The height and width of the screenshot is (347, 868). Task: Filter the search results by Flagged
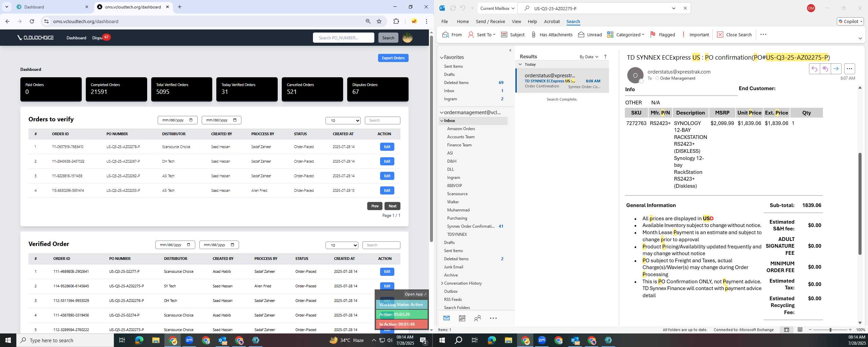click(x=663, y=35)
